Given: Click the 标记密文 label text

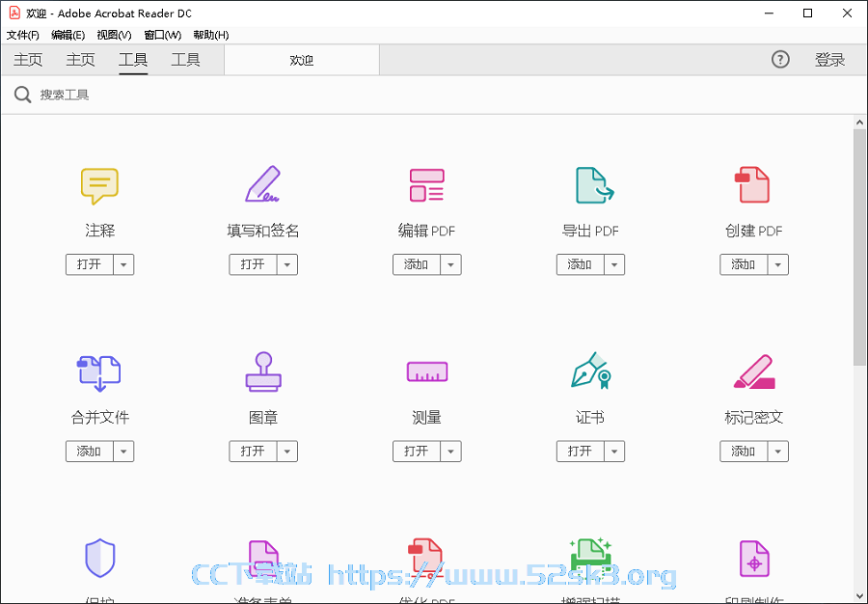Looking at the screenshot, I should point(754,417).
